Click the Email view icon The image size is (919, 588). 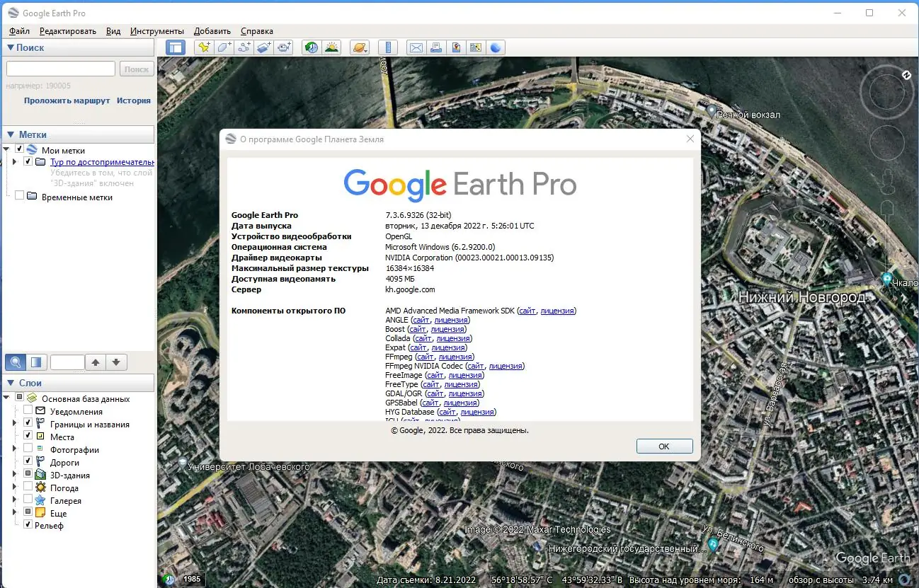[416, 47]
